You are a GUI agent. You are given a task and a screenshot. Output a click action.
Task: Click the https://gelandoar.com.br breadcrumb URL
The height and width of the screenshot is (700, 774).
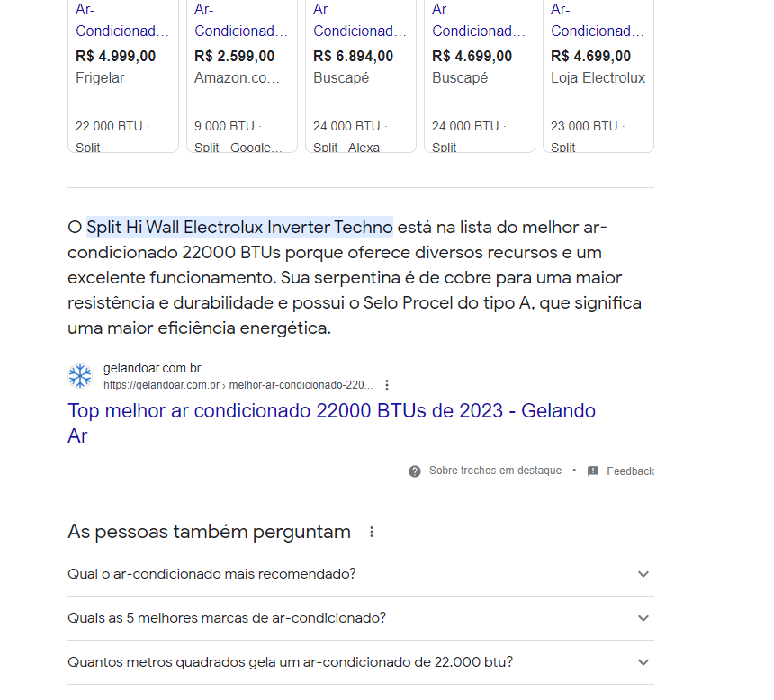coord(161,385)
